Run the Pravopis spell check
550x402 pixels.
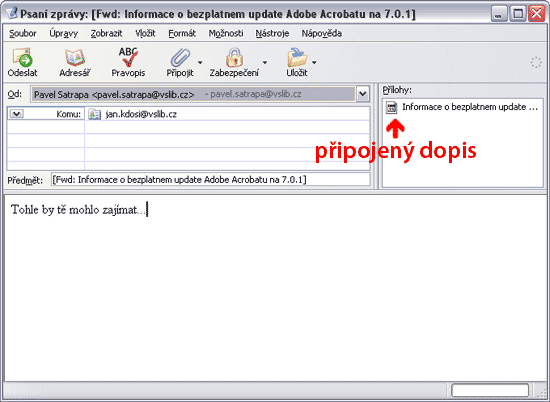point(128,62)
